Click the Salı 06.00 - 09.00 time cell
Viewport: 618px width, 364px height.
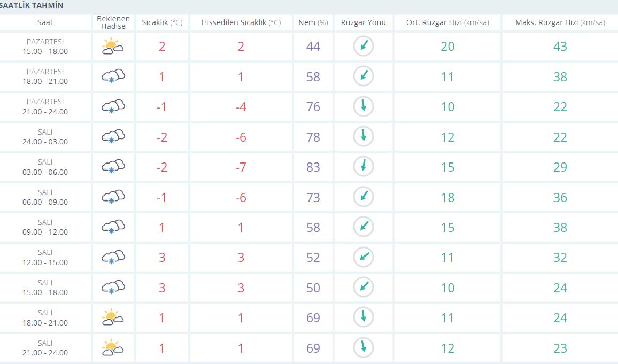tap(52, 197)
